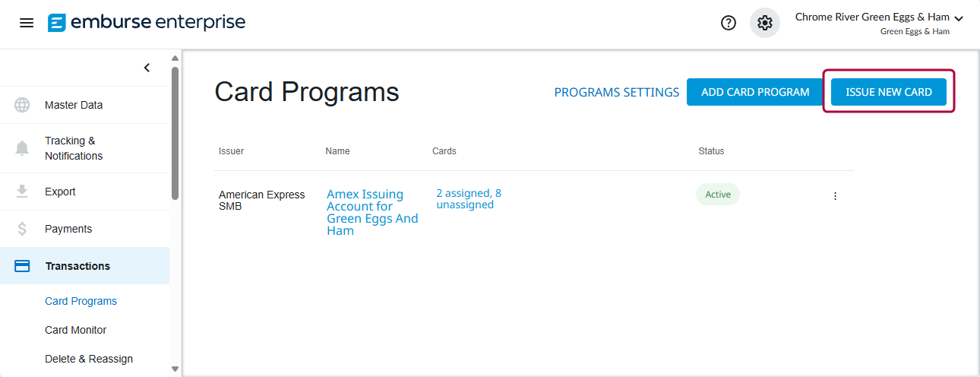Select Card Monitor in the sidebar
The height and width of the screenshot is (377, 980).
pos(76,330)
